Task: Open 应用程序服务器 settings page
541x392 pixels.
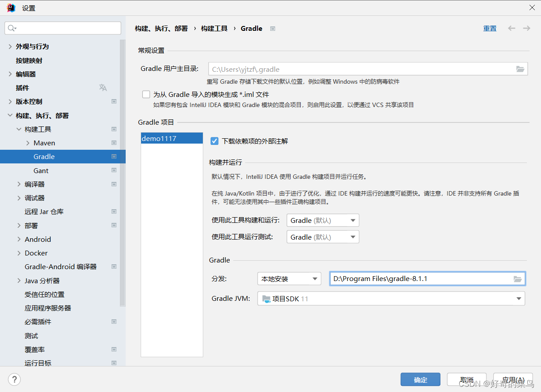Action: [48, 308]
